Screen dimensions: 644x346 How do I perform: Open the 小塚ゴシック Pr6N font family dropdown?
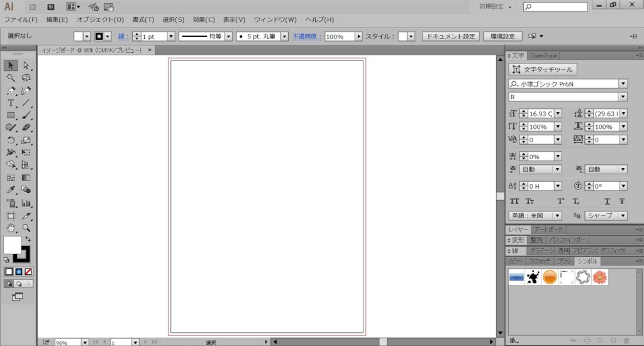[x=623, y=84]
